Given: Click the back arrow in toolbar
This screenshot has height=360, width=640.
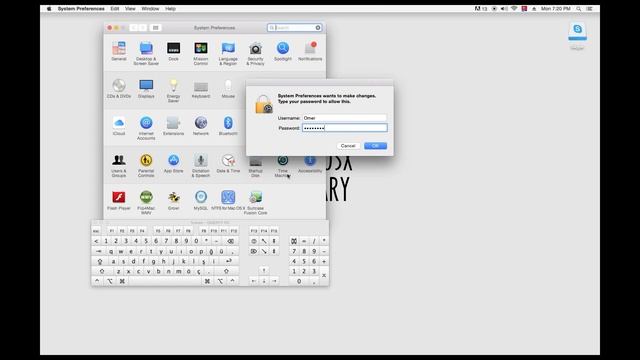Looking at the screenshot, I should click(x=133, y=28).
